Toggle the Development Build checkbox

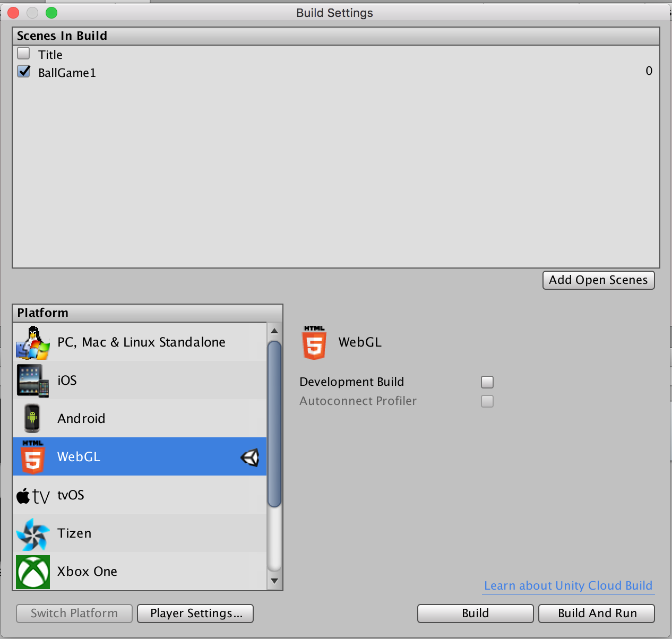pyautogui.click(x=487, y=382)
